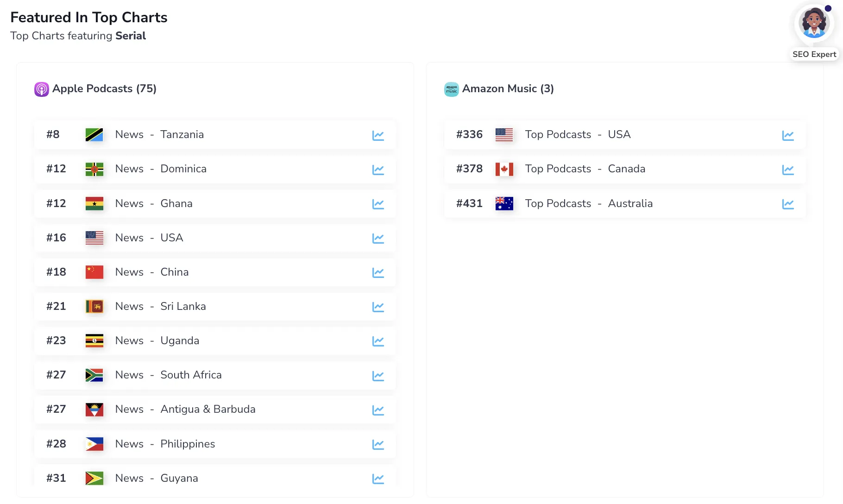Viewport: 843px width, 504px height.
Task: Click the Sri Lanka country text
Action: [x=183, y=306]
